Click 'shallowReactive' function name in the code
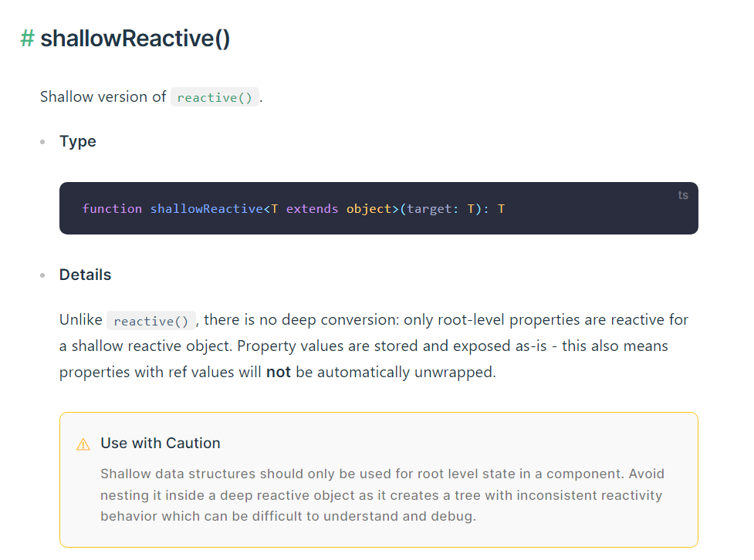The width and height of the screenshot is (754, 560). click(x=206, y=209)
